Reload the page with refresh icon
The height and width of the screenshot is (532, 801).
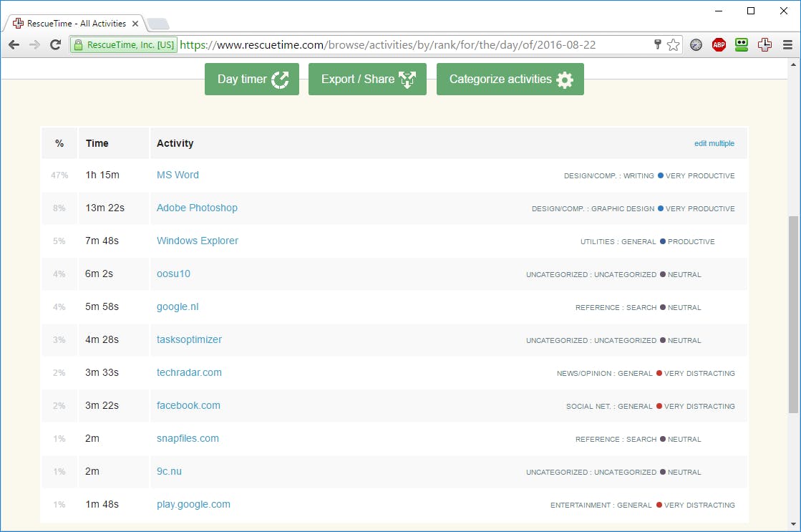[55, 45]
